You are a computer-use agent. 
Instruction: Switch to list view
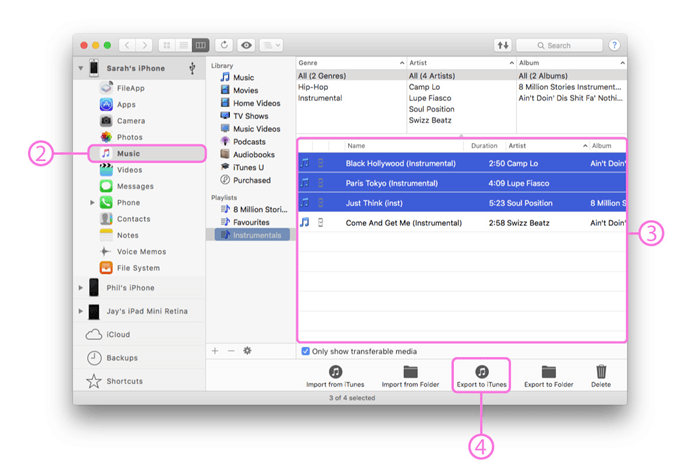point(183,45)
